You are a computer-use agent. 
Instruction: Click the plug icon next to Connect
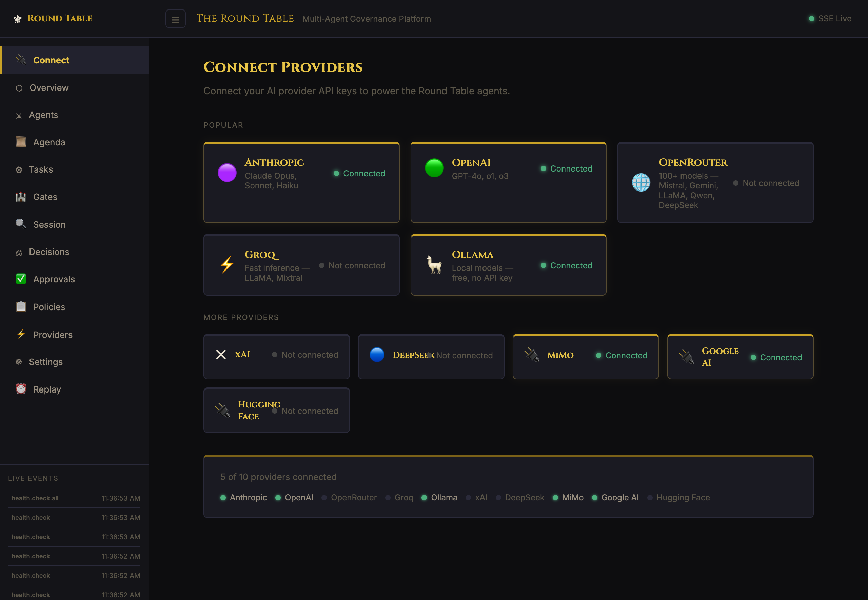coord(21,60)
